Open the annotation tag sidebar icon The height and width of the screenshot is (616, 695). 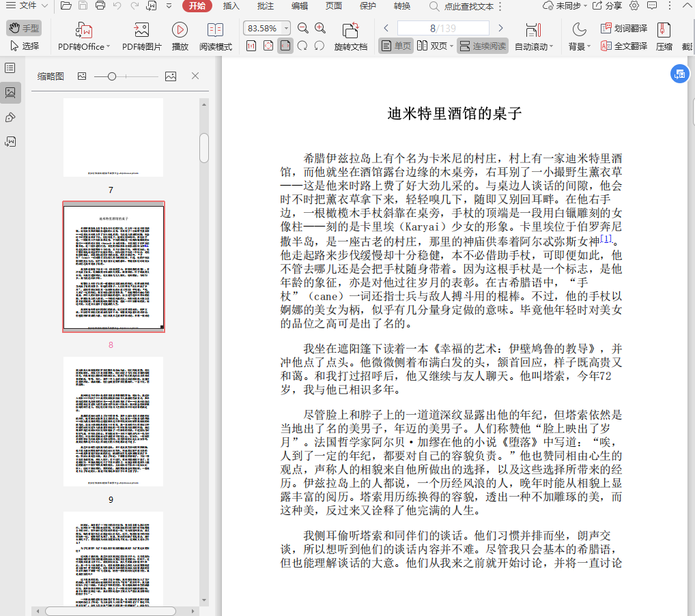click(10, 117)
